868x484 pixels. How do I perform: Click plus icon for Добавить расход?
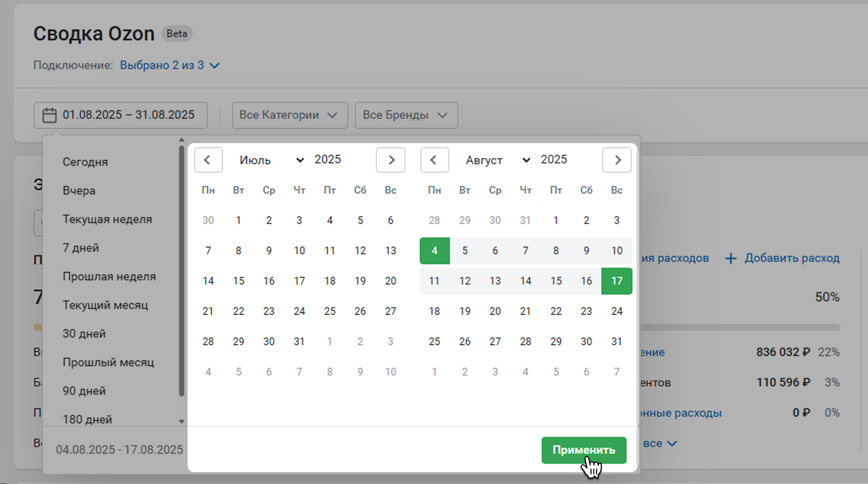tap(731, 258)
